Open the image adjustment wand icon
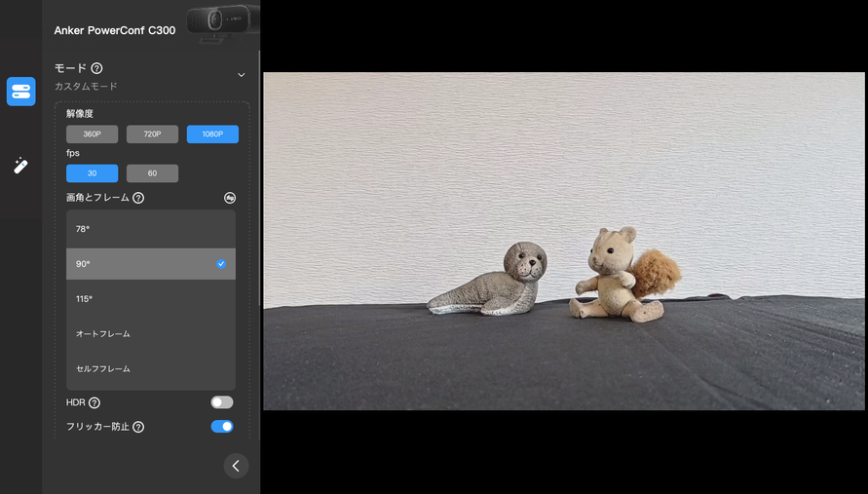The width and height of the screenshot is (868, 494). click(x=20, y=166)
